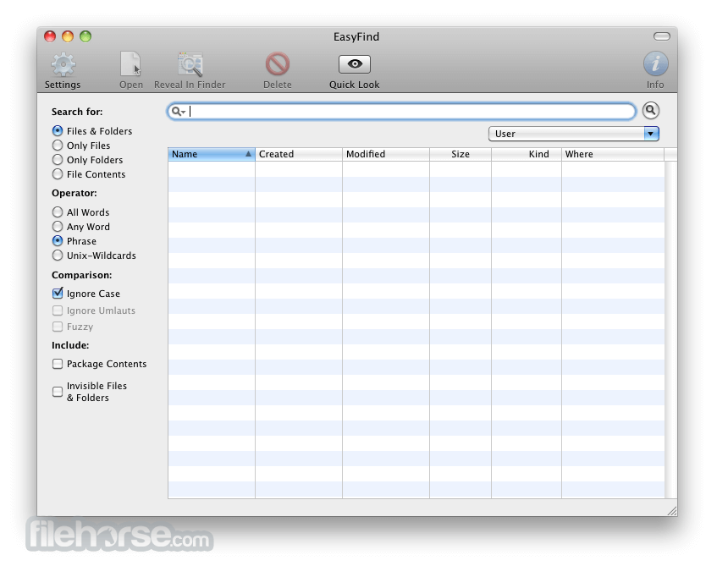Screen dimensions: 728x577
Task: Select Files & Folders radio button
Action: click(x=58, y=131)
